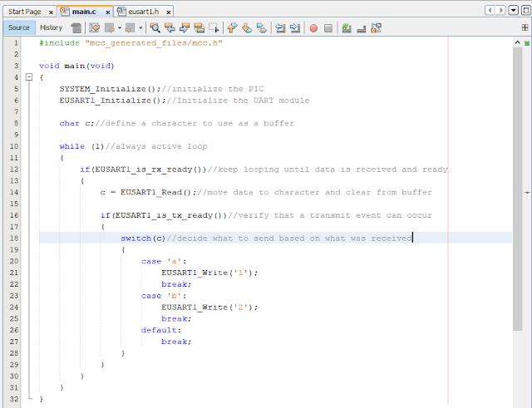This screenshot has width=532, height=408.
Task: Click "case 'a':" on line 20
Action: [x=164, y=261]
